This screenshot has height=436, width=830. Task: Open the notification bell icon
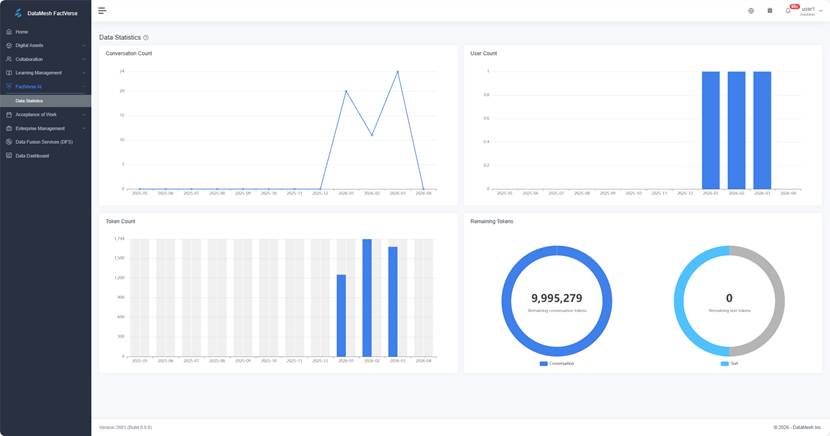[788, 11]
